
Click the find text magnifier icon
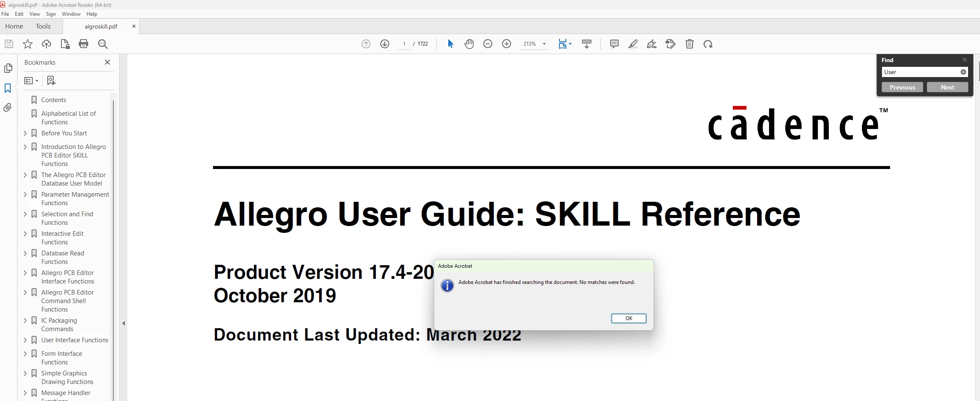click(103, 44)
